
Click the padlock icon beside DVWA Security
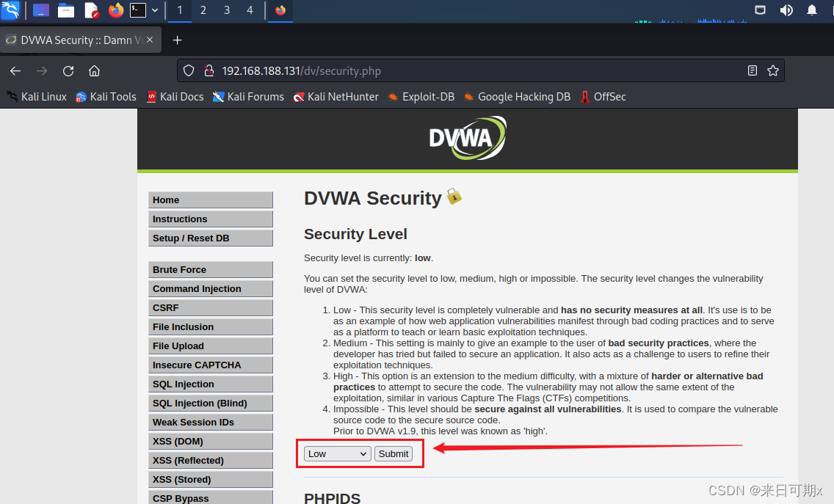[x=454, y=196]
